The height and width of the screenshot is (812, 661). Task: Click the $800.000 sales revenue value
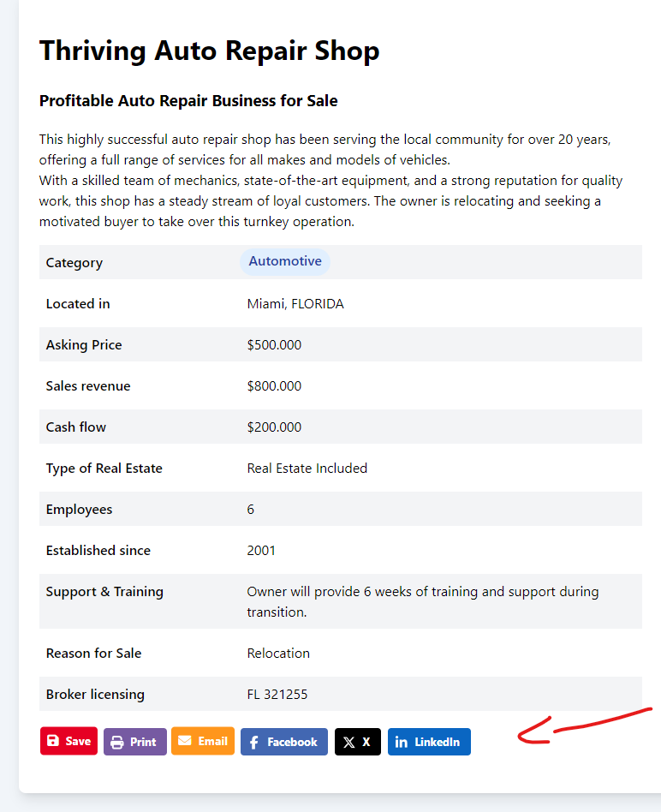coord(274,386)
